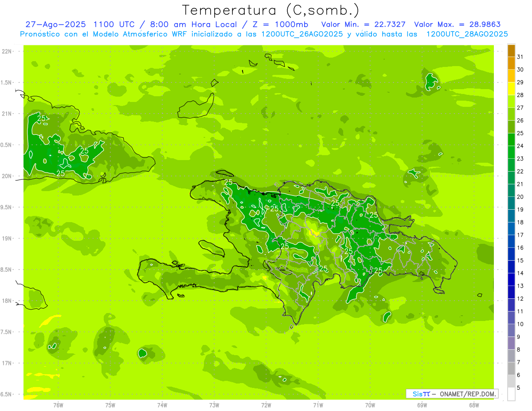Click the 19N latitude label
Viewport: 532px width, 411px height.
point(7,239)
